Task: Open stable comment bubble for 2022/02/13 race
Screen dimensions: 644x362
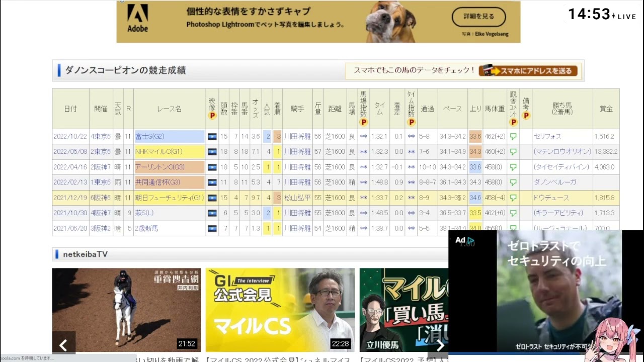Action: click(x=513, y=182)
